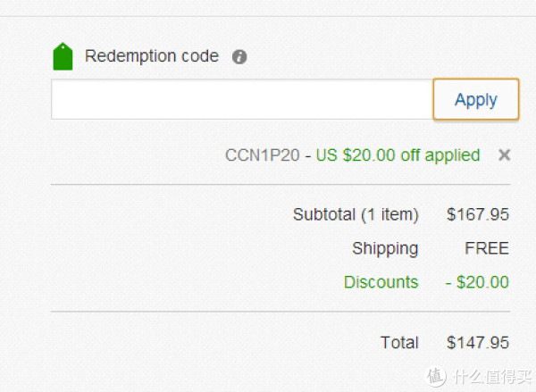Click the Shipping label

(x=385, y=249)
